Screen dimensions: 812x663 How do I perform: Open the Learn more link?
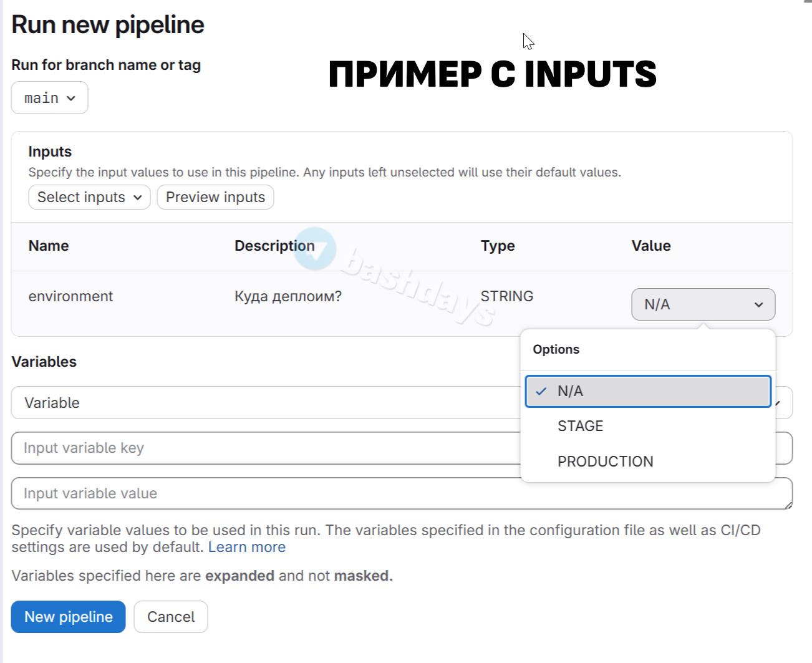click(247, 547)
